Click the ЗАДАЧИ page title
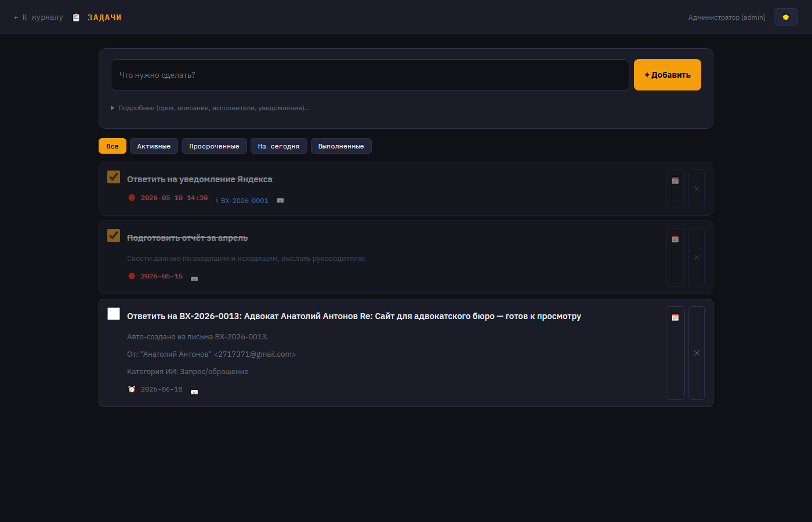The image size is (812, 522). pos(104,17)
